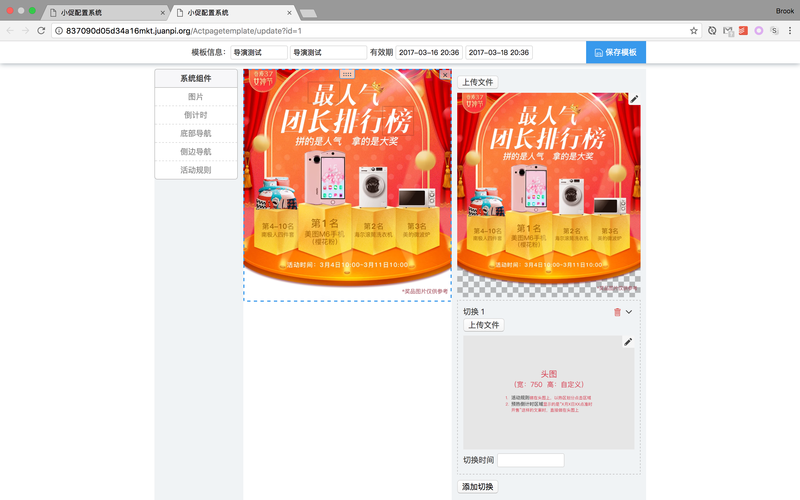Click the top 上传文件 upload button
Image resolution: width=800 pixels, height=500 pixels.
click(478, 82)
